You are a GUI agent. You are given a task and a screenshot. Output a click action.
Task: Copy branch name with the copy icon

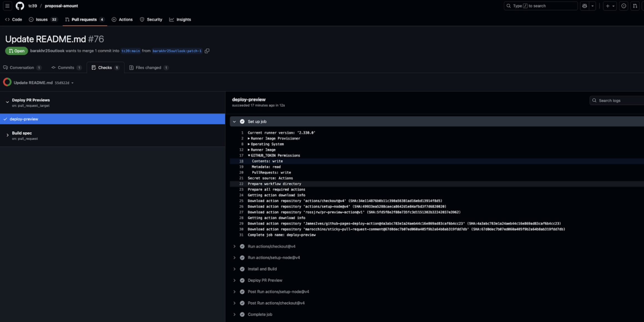[x=207, y=51]
